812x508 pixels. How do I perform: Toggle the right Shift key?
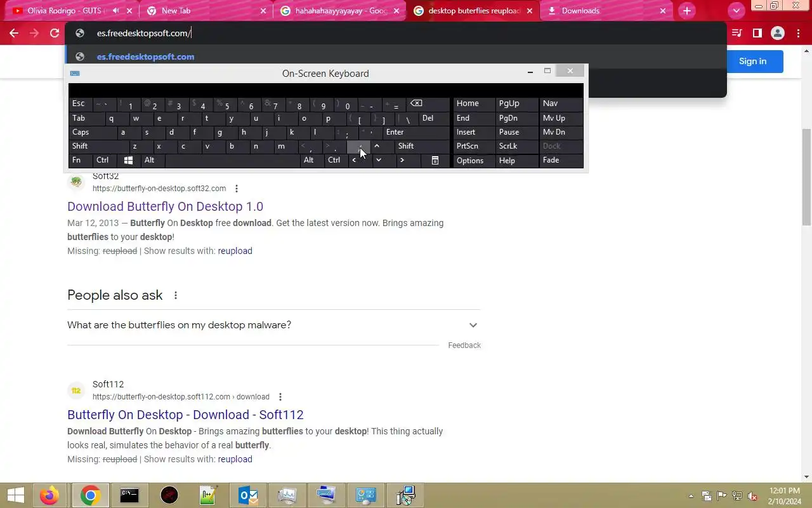(422, 146)
